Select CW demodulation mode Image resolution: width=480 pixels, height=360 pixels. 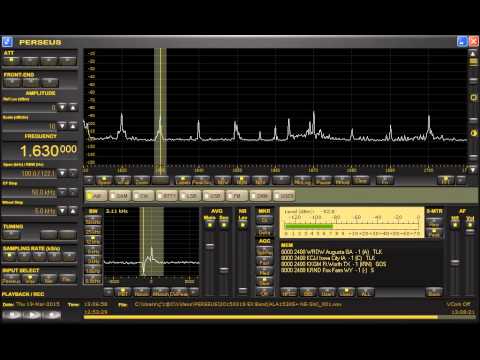pyautogui.click(x=143, y=196)
